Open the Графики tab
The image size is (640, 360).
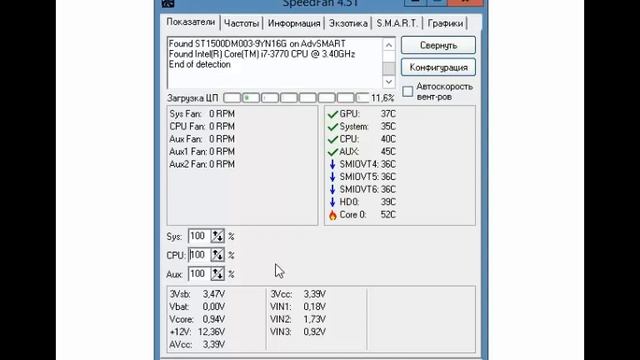(x=445, y=23)
